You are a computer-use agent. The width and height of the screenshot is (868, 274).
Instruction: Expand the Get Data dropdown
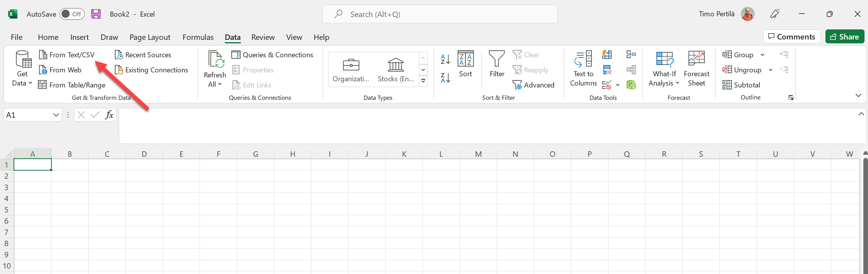click(x=22, y=70)
